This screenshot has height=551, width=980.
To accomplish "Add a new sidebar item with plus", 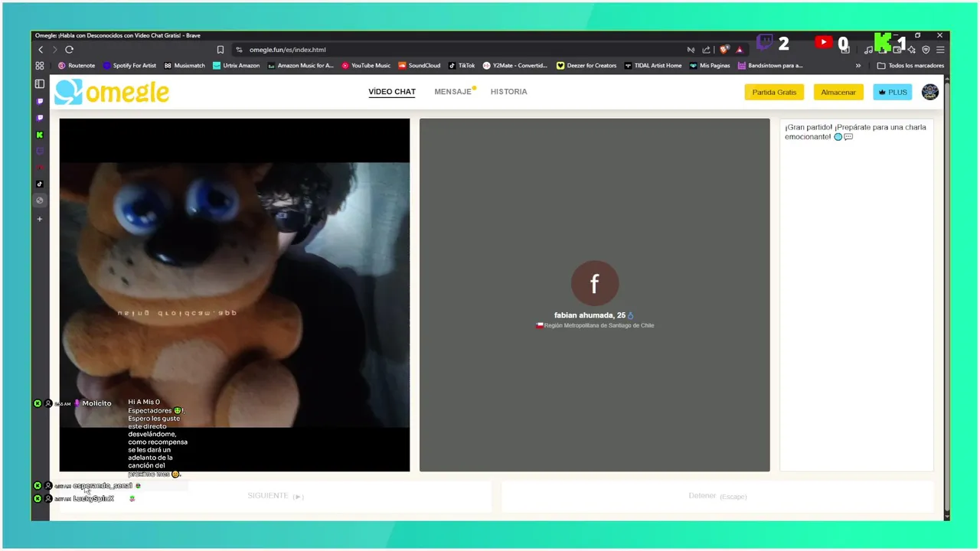I will click(x=40, y=219).
